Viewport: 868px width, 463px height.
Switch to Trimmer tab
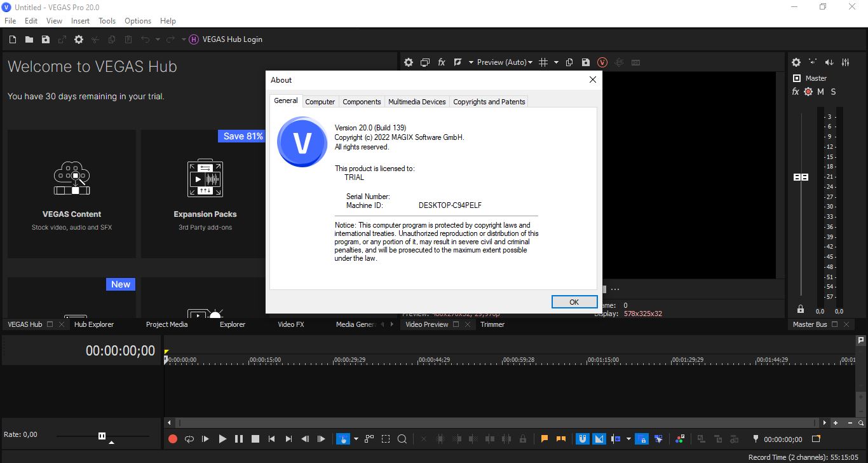[x=492, y=324]
